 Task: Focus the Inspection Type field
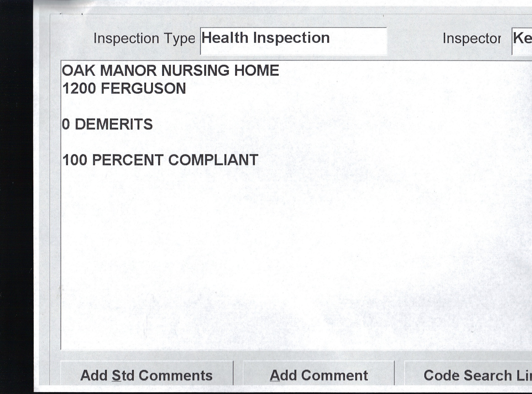pos(293,40)
